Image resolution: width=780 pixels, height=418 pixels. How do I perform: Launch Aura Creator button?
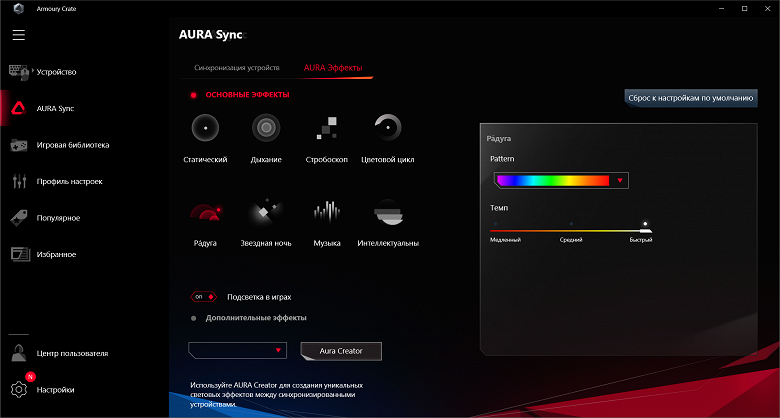click(341, 351)
